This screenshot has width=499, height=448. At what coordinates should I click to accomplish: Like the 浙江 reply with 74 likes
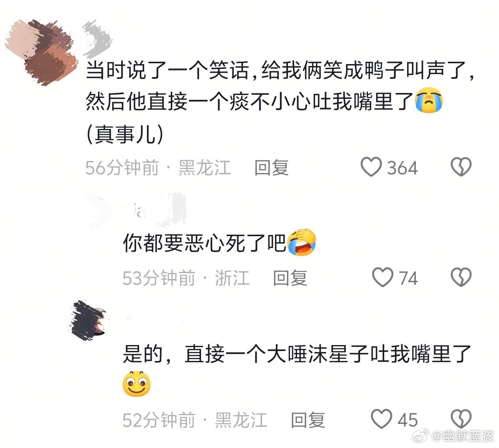pos(383,277)
